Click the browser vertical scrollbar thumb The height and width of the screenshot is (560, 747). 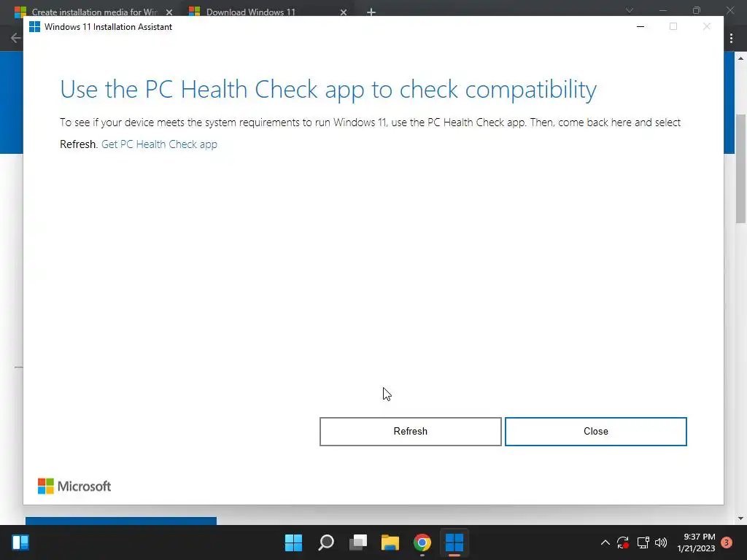click(x=741, y=168)
